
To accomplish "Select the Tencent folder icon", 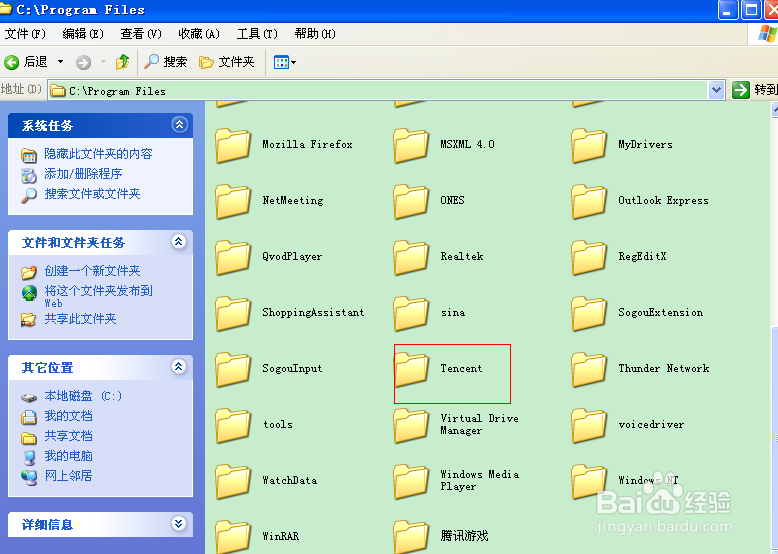I will [x=411, y=369].
